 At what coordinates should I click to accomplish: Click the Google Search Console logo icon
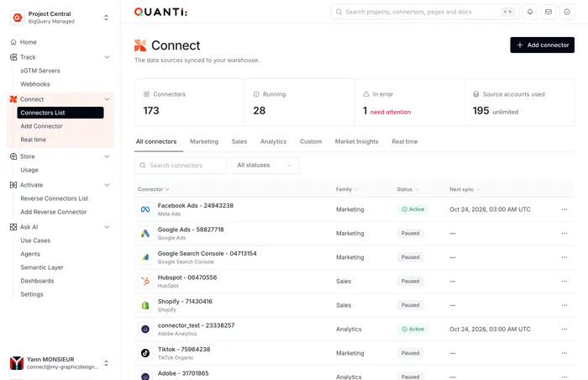point(145,257)
